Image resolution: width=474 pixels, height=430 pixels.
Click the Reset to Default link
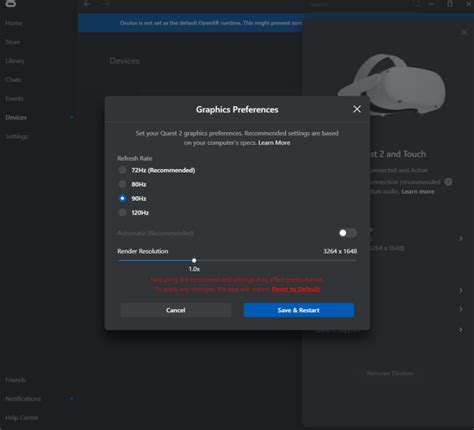[296, 289]
